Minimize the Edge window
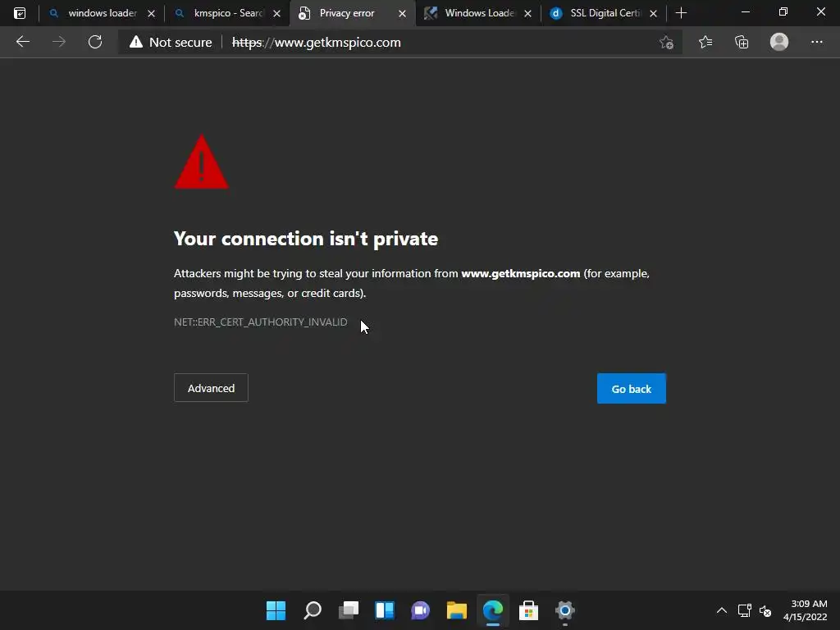 point(746,12)
